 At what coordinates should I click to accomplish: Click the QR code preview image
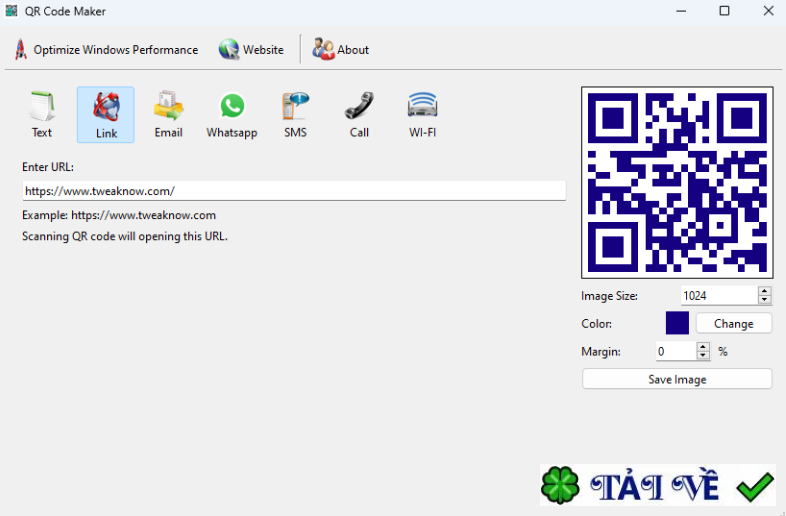pyautogui.click(x=677, y=183)
